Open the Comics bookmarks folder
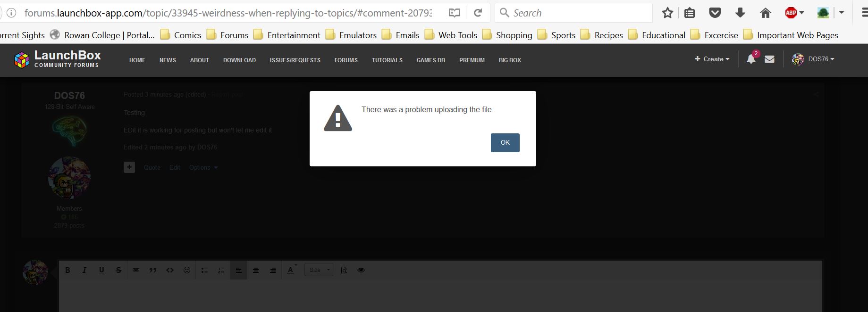The width and height of the screenshot is (868, 312). [181, 35]
